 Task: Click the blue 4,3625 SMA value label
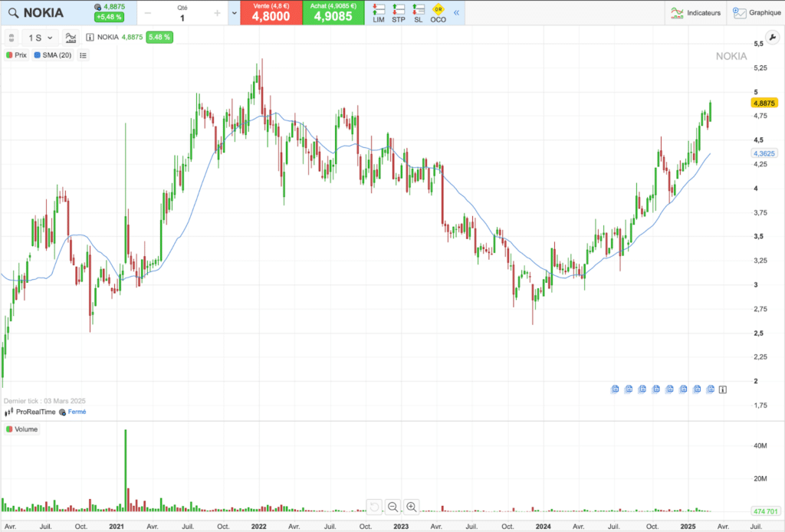764,153
